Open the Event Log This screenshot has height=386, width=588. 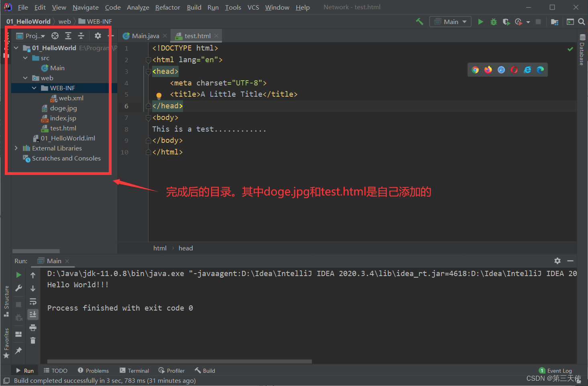[x=555, y=371]
